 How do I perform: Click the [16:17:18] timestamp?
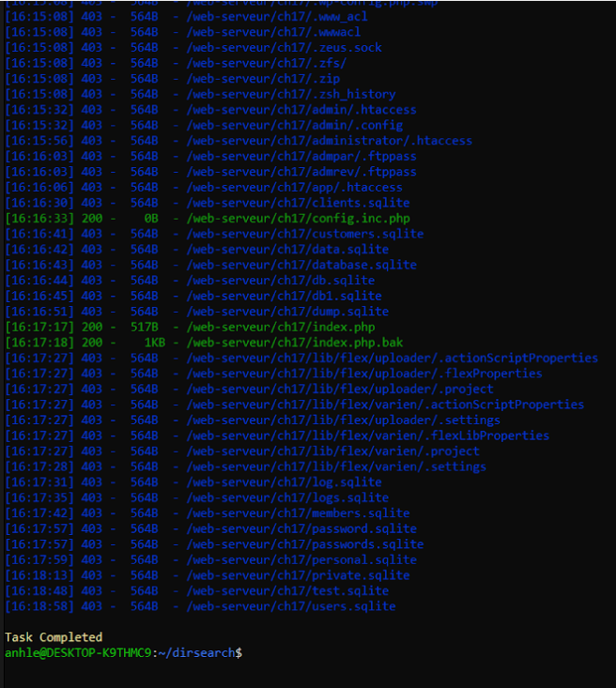coord(39,343)
